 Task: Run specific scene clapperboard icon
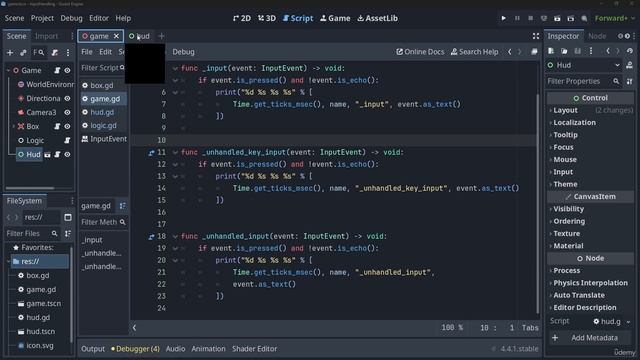coord(571,18)
